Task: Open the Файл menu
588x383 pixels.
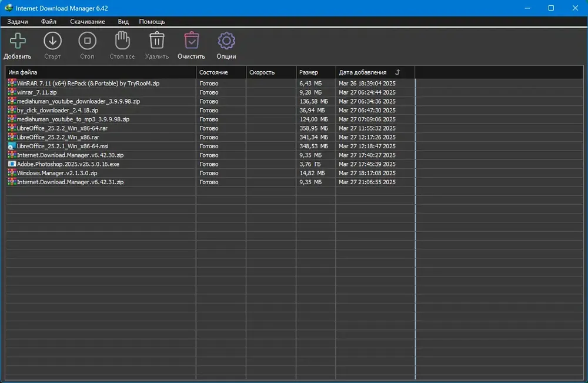Action: 49,21
